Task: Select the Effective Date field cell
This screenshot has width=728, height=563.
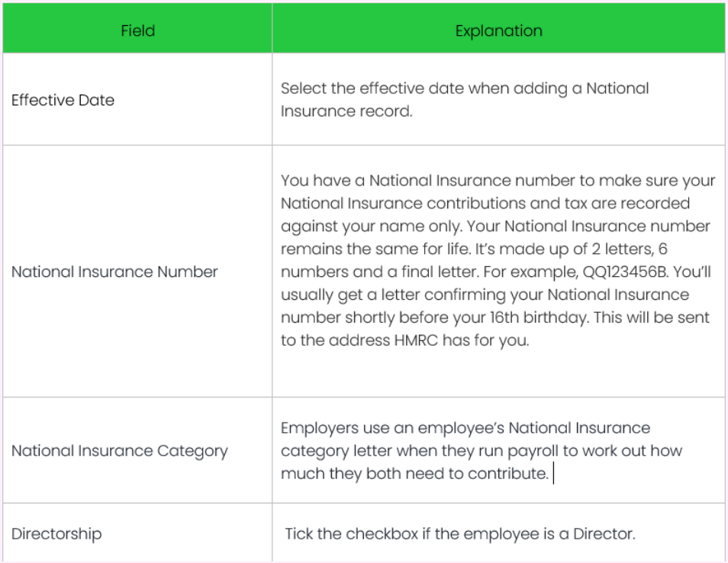Action: click(63, 100)
